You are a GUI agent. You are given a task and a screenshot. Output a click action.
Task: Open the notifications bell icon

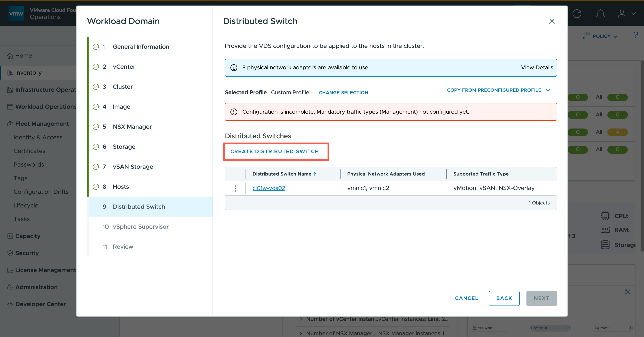600,13
